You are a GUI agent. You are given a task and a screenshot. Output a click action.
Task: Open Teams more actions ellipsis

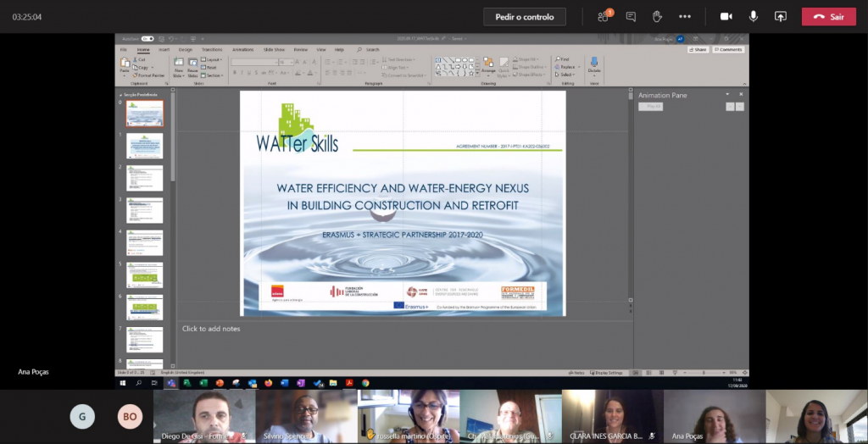click(x=685, y=17)
